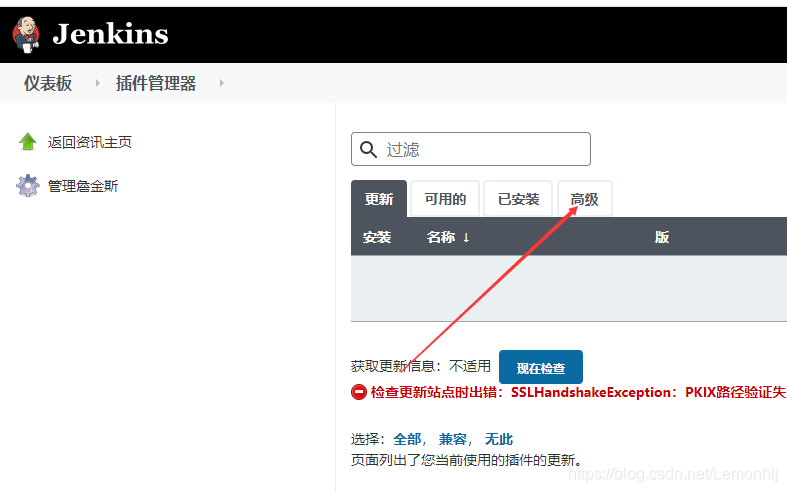Switch to the 已安装 tab
Image resolution: width=787 pixels, height=492 pixels.
coord(518,199)
